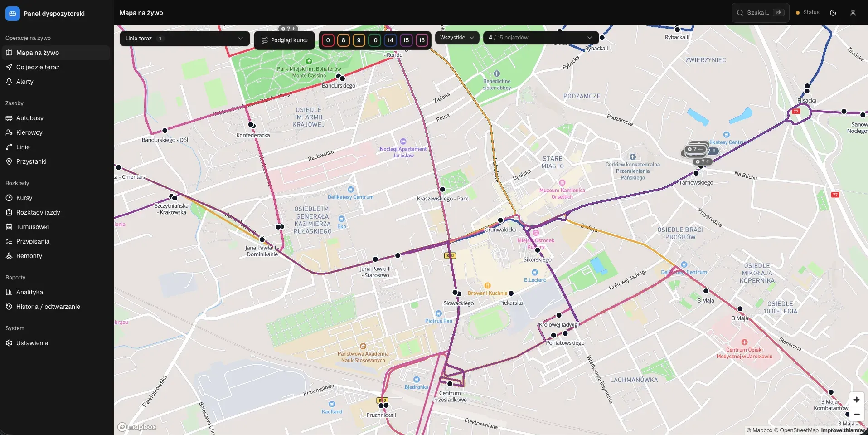Toggle line 9 filter chip
The height and width of the screenshot is (435, 868).
[359, 40]
